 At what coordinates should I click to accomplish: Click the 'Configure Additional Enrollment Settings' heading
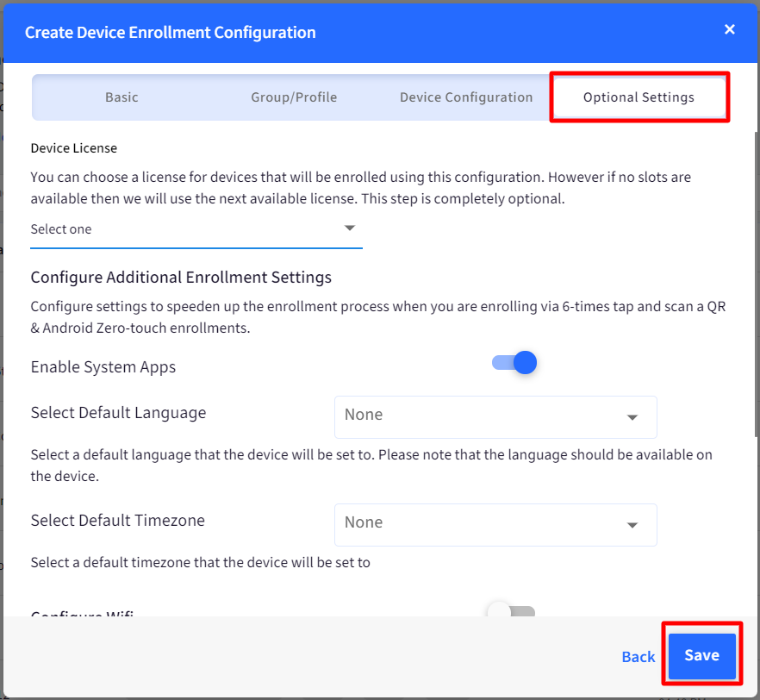[x=181, y=278]
